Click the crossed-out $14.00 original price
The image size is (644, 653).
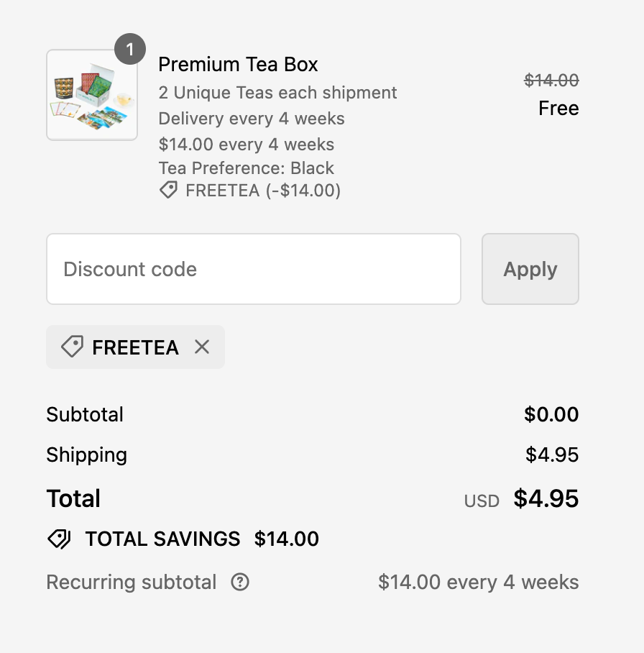tap(551, 81)
